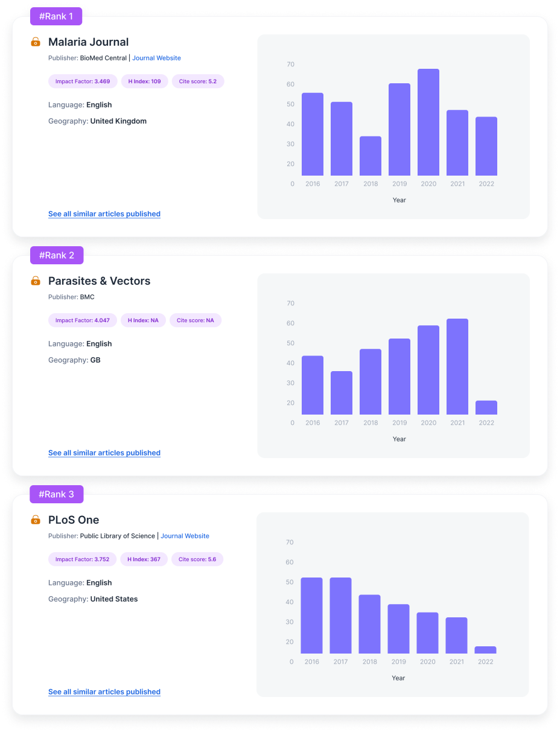This screenshot has width=560, height=732.
Task: Click the Parasites & Vectors journal title
Action: (100, 281)
